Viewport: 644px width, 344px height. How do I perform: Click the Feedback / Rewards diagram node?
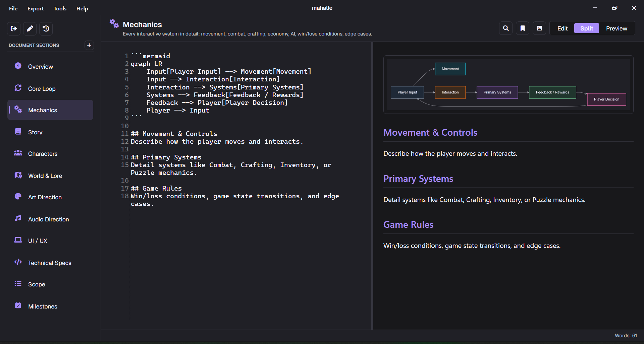[552, 92]
